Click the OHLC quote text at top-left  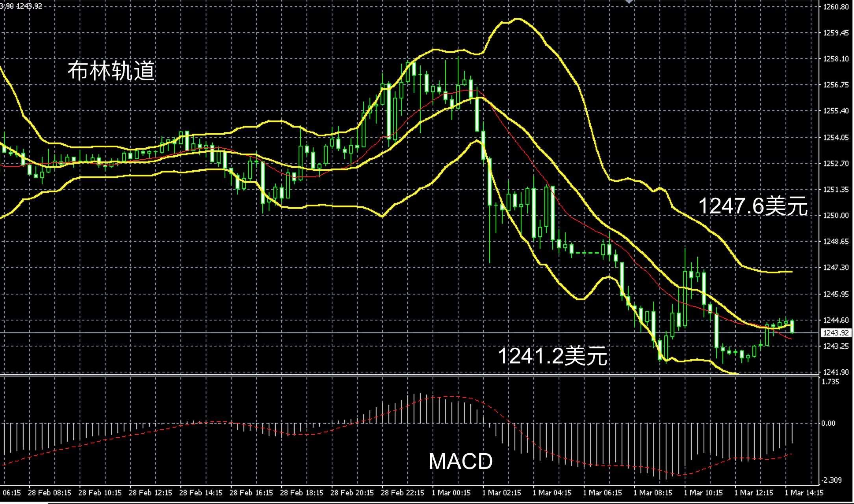21,6
